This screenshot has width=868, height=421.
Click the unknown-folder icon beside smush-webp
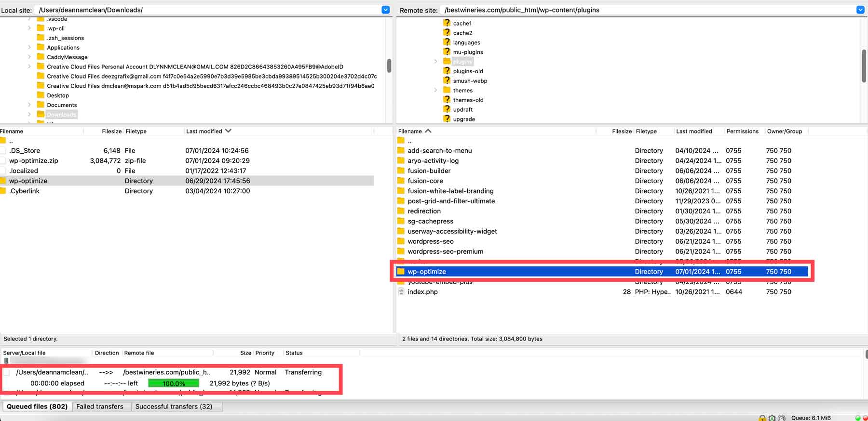pyautogui.click(x=447, y=80)
